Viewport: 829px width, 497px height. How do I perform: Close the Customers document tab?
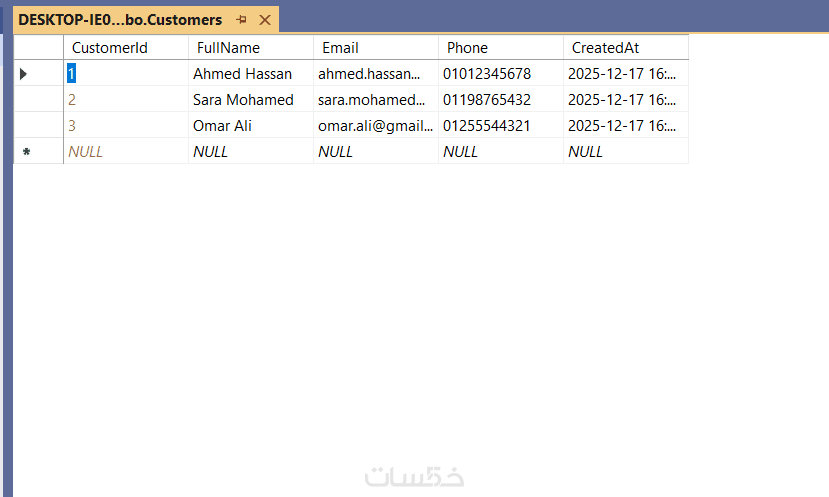[265, 20]
